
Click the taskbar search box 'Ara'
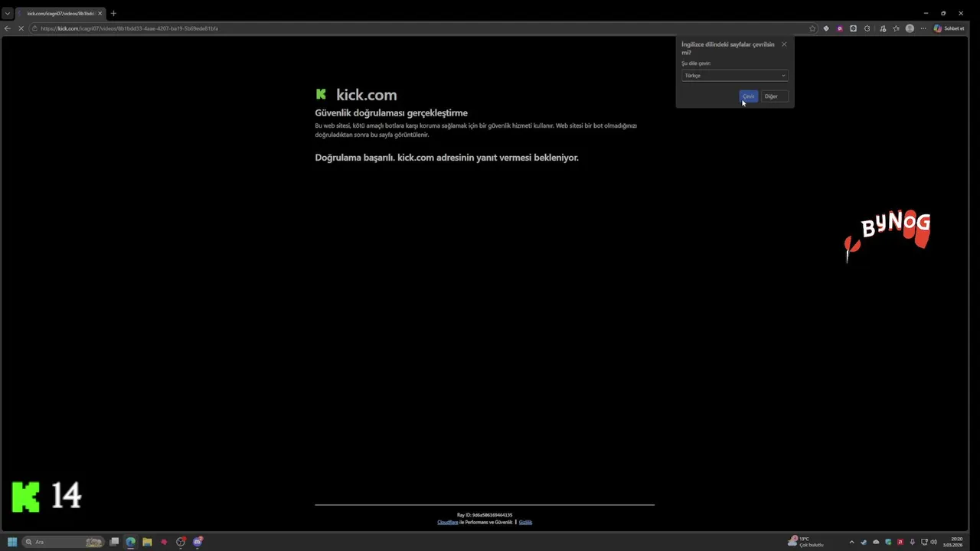[x=64, y=542]
